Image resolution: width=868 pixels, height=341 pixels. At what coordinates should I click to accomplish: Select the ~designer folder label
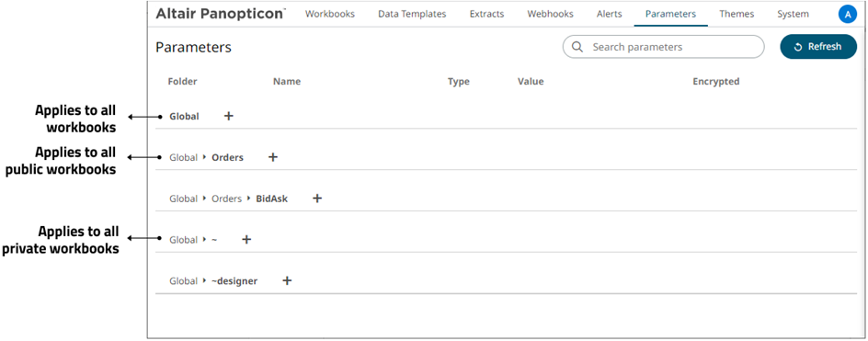point(234,280)
